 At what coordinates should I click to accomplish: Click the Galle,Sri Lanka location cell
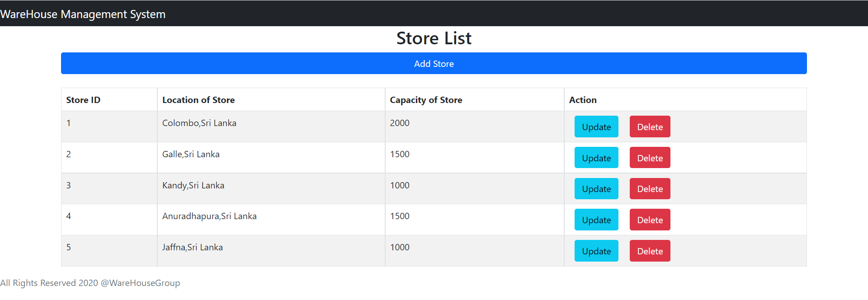coord(271,158)
